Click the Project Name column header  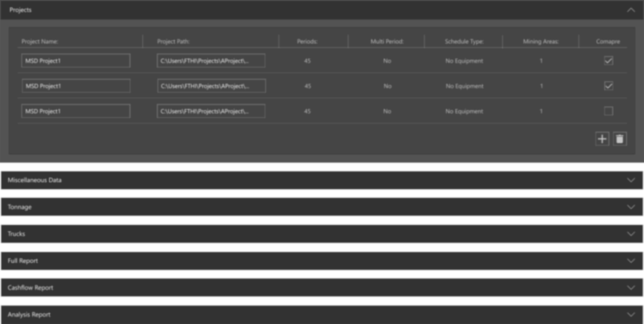pos(40,41)
